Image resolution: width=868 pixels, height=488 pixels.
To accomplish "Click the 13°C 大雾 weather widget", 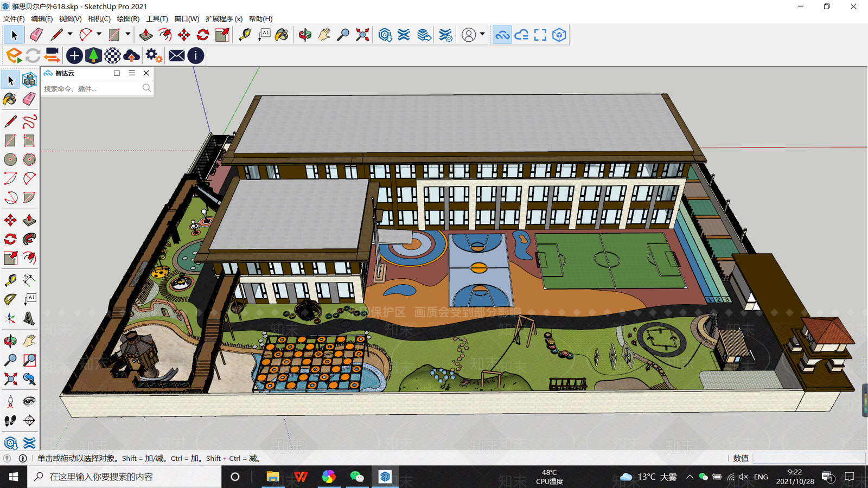I will point(648,477).
